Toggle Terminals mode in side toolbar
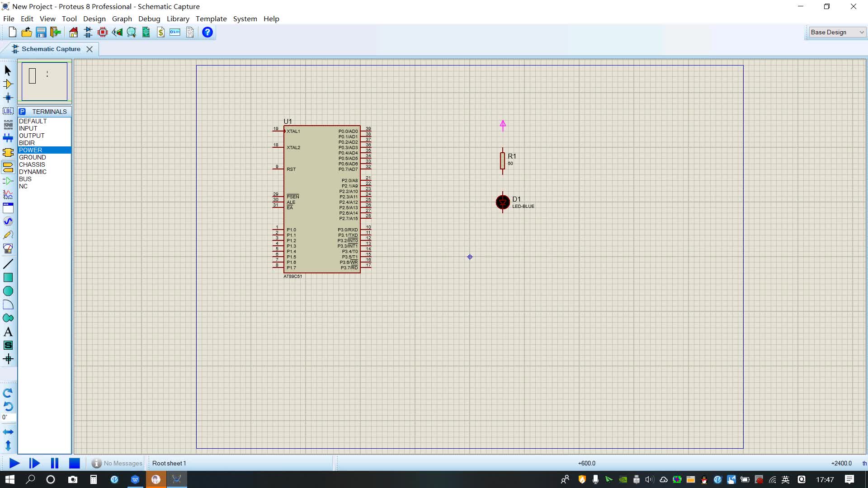868x488 pixels. click(8, 167)
